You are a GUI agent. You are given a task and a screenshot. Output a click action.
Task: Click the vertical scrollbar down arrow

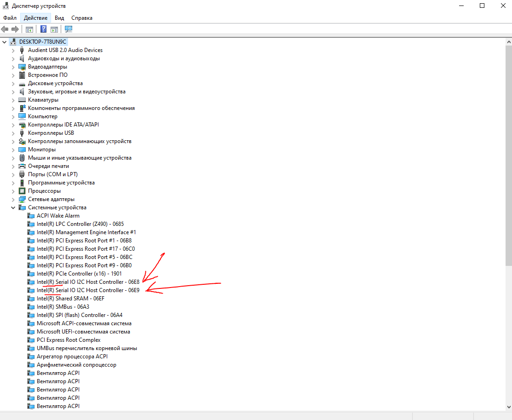(x=508, y=407)
